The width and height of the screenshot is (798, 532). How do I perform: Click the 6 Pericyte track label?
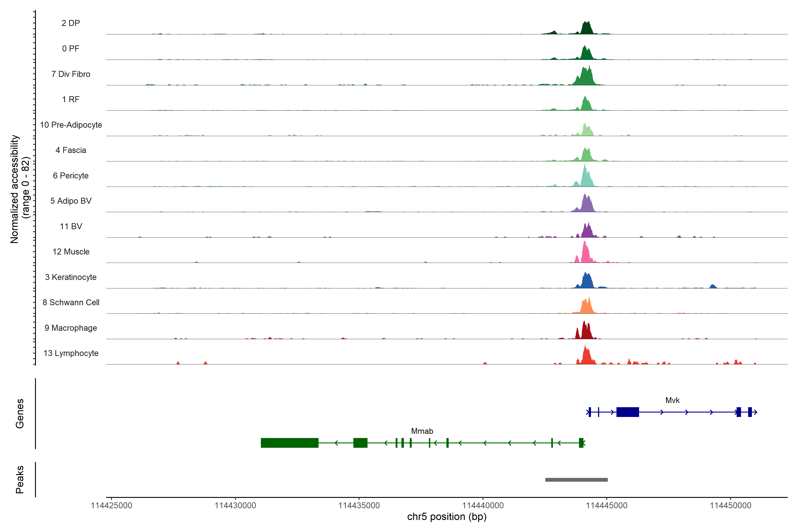70,176
